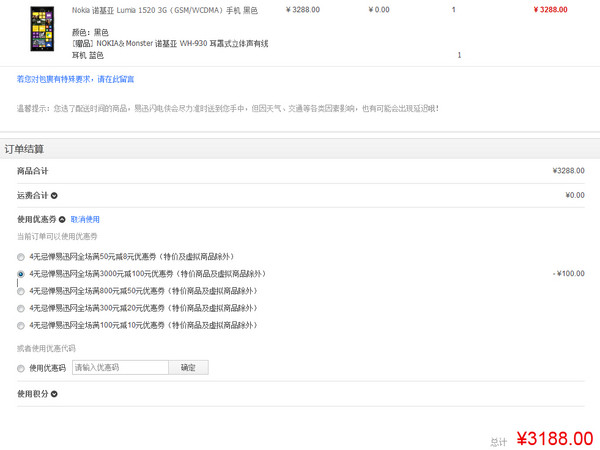Click the 请输入优惠码 promo code input field
Screen dimensions: 600x450
click(x=120, y=367)
